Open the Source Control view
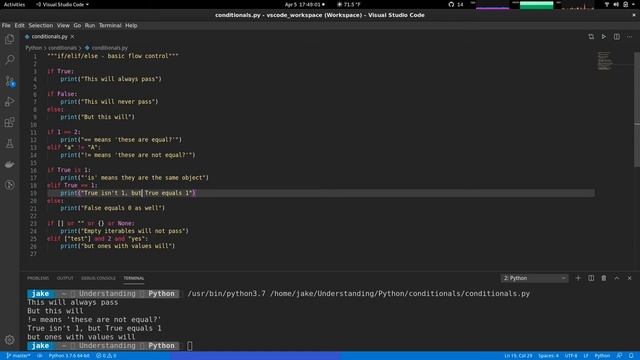The width and height of the screenshot is (640, 360). 9,81
